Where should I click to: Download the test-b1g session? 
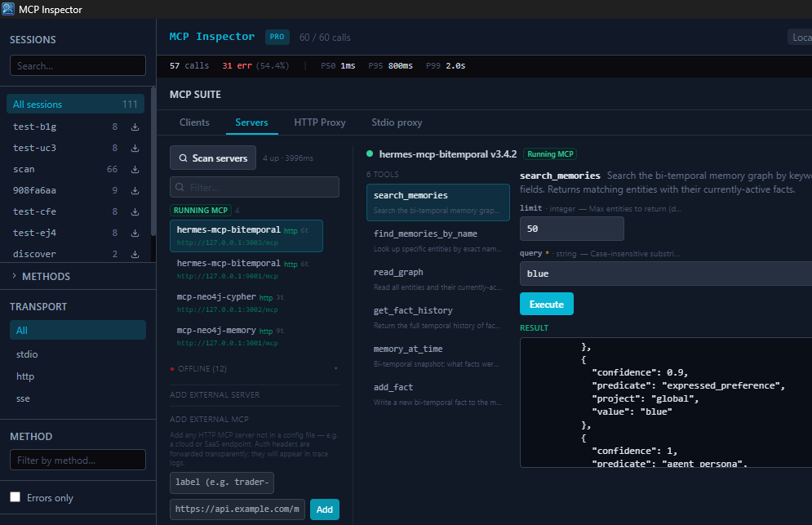pos(135,127)
